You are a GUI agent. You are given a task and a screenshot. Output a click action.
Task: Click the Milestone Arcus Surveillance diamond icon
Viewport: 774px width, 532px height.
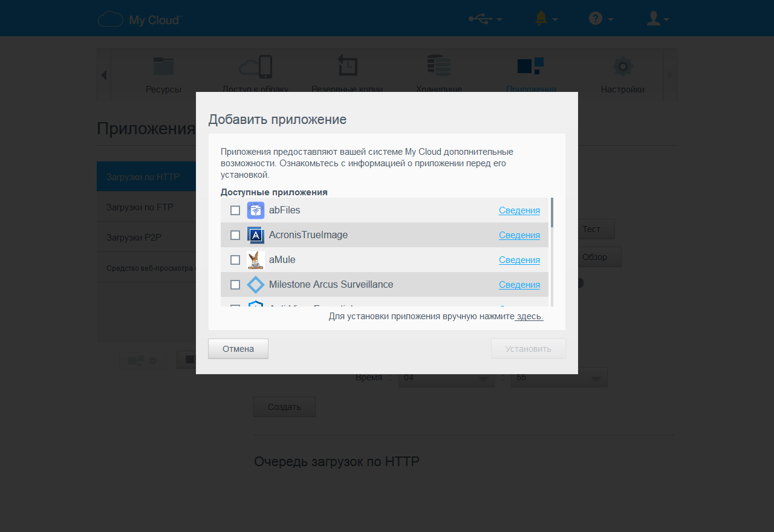[256, 285]
